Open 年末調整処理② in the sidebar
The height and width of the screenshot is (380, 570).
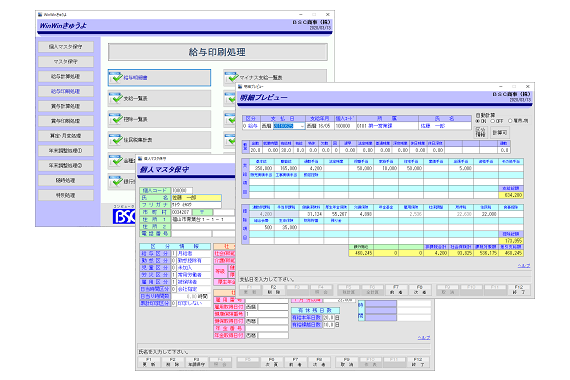(66, 165)
